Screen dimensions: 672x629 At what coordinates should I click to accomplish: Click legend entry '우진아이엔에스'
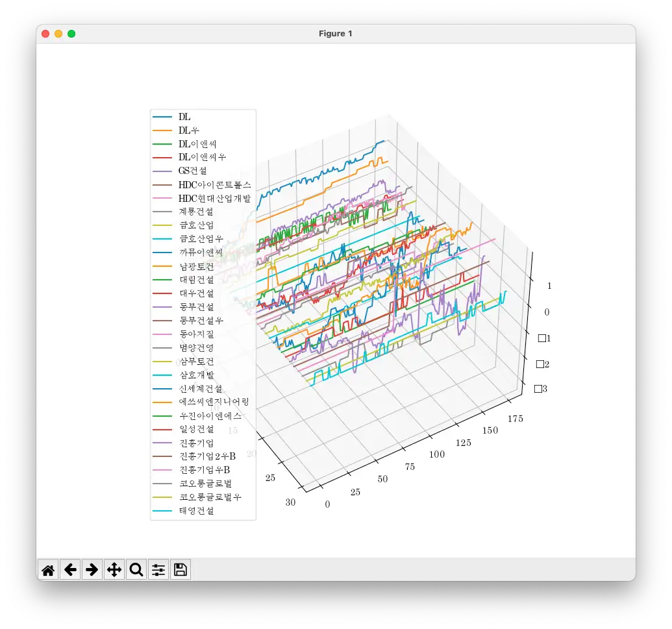tap(210, 415)
